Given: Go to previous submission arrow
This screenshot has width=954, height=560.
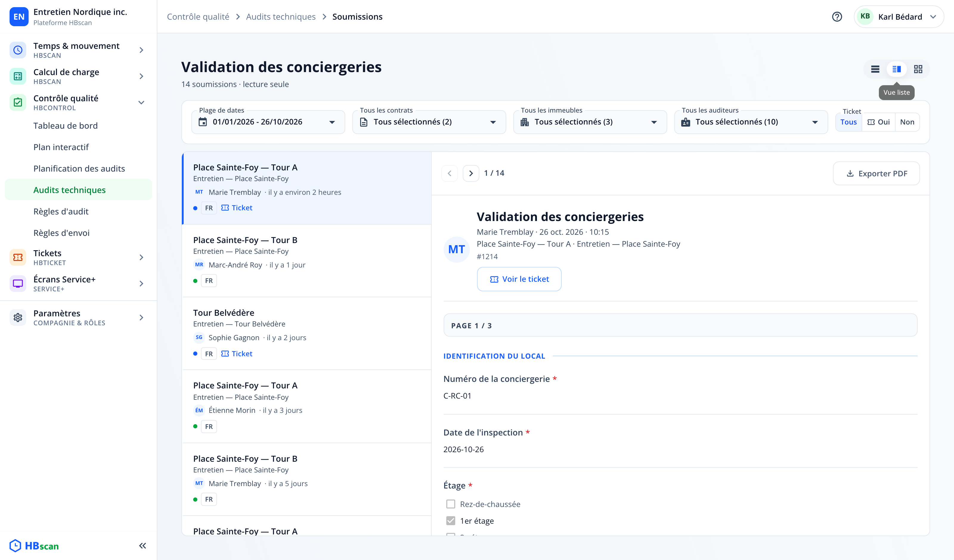Looking at the screenshot, I should pyautogui.click(x=449, y=173).
